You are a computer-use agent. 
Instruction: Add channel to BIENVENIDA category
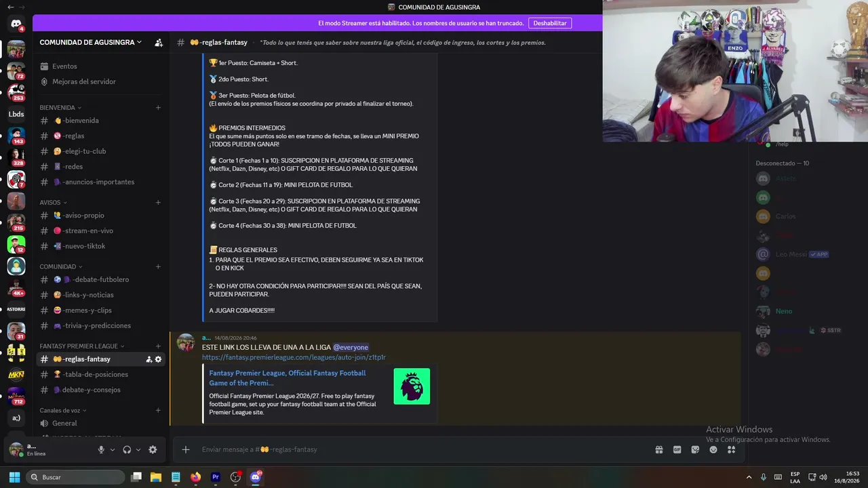[x=158, y=108]
